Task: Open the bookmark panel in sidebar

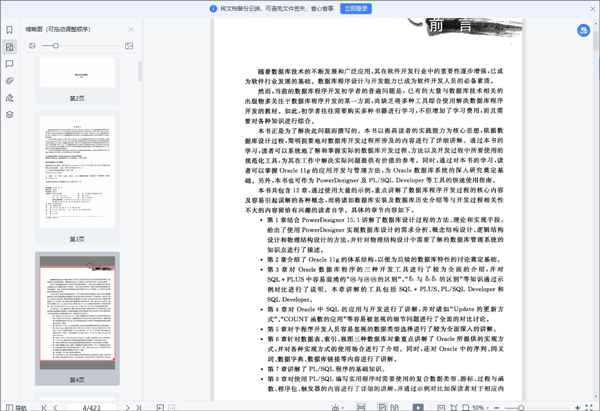Action: 9,30
